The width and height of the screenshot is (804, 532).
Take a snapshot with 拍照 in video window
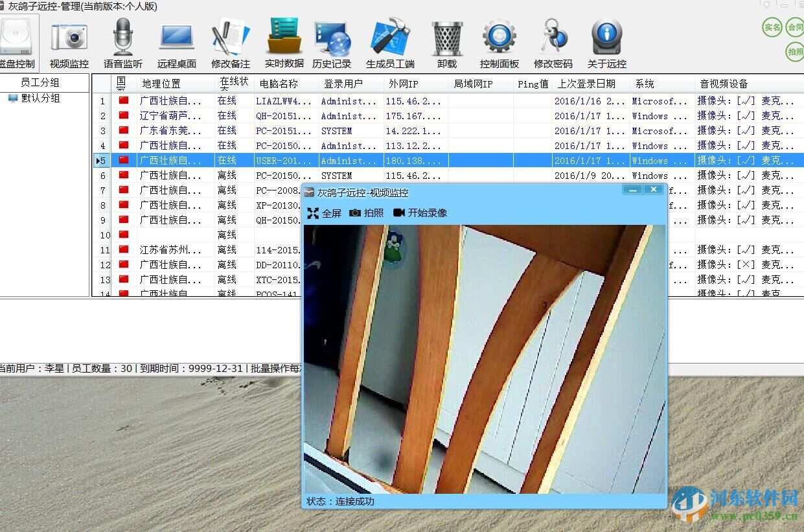(369, 213)
